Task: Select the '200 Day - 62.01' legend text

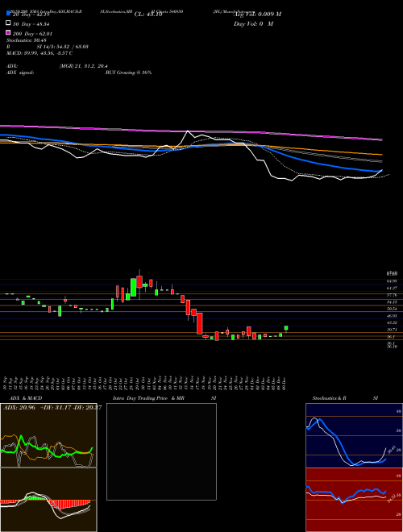Action: pos(33,34)
